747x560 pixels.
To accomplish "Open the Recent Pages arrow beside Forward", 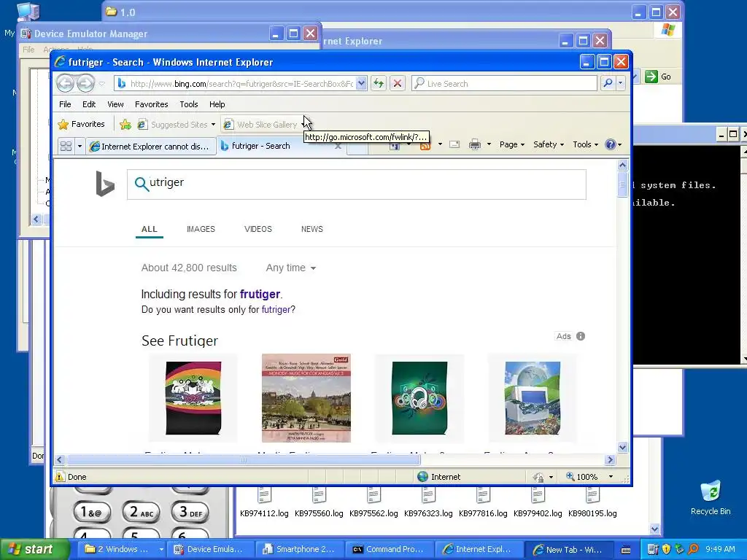I will [101, 84].
